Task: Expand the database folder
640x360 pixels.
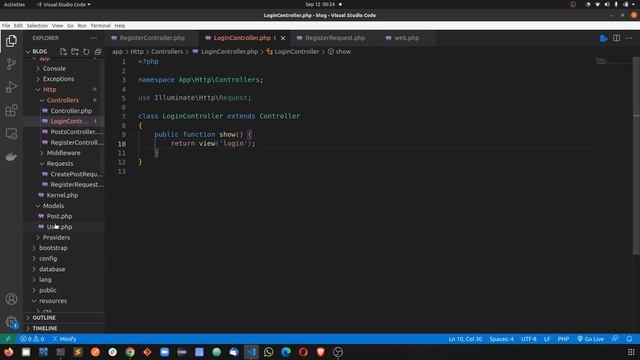Action: [52, 269]
